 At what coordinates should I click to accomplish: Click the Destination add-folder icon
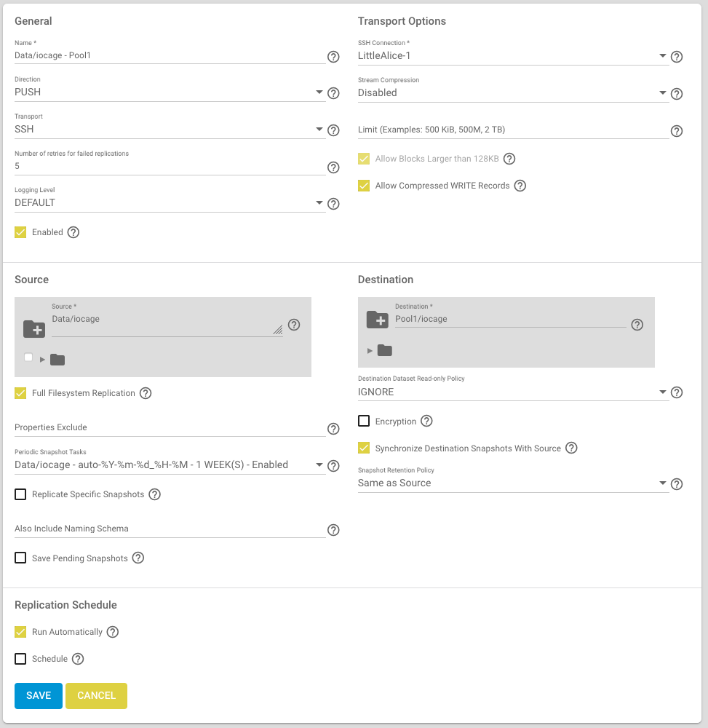click(x=378, y=320)
